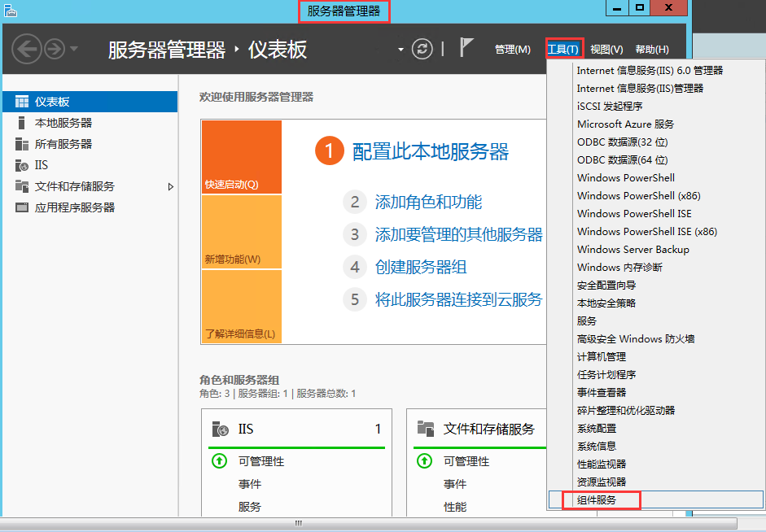
Task: Click 配置此本地服务器 link
Action: click(x=431, y=151)
